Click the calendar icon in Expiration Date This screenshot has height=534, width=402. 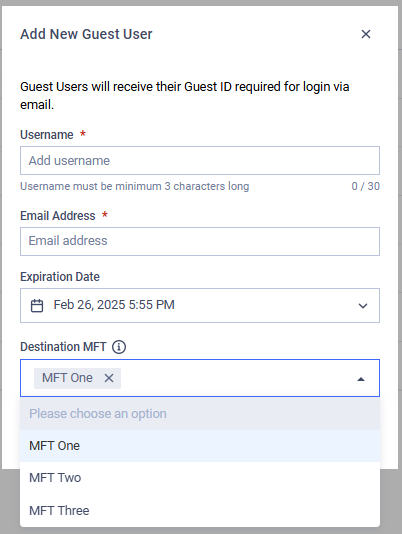coord(37,305)
